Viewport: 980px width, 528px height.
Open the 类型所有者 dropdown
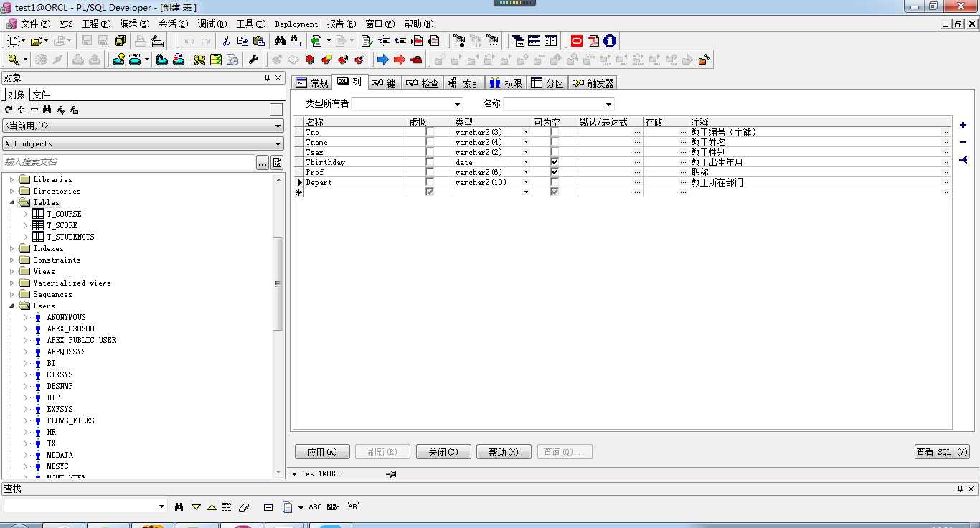pos(457,104)
